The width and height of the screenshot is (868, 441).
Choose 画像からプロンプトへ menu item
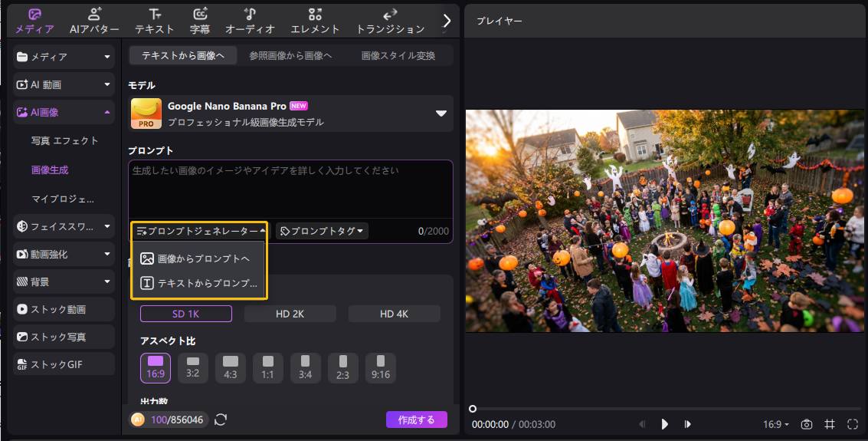199,258
